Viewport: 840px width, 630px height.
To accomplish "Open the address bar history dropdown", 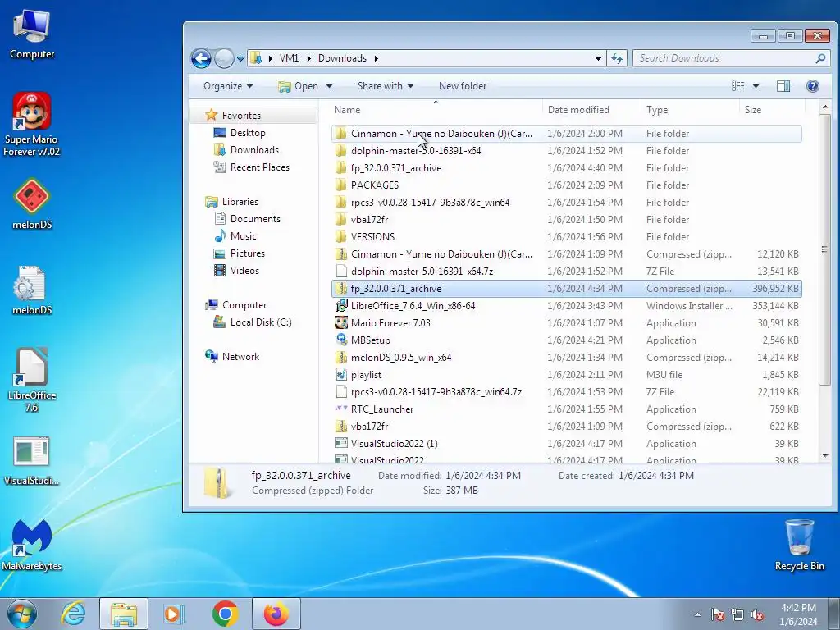I will 598,58.
